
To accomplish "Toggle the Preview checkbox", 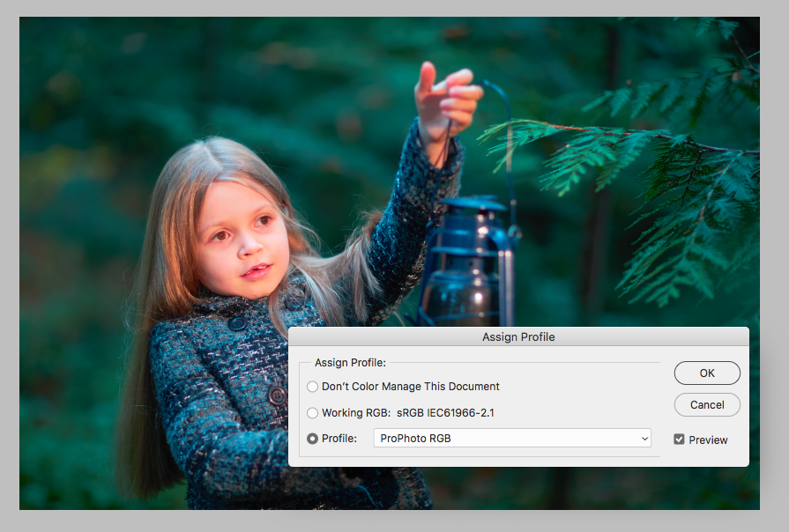I will [679, 440].
